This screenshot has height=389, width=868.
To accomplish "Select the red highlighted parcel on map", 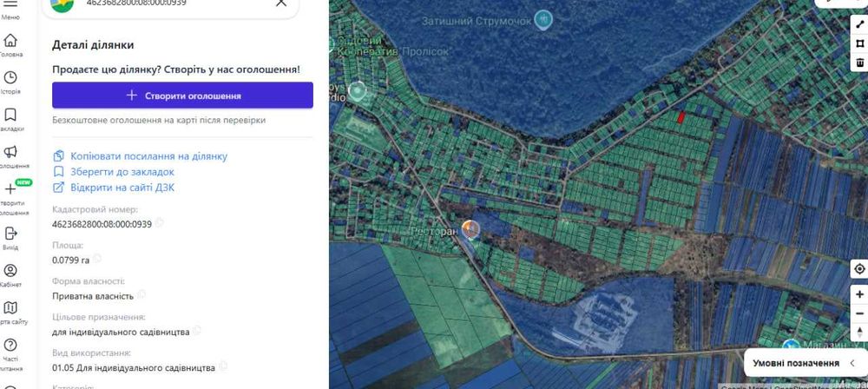I will pos(681,117).
